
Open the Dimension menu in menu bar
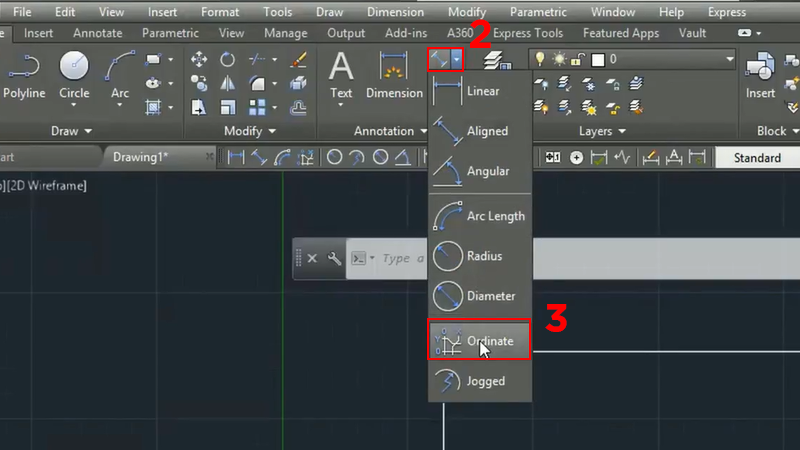(x=395, y=12)
